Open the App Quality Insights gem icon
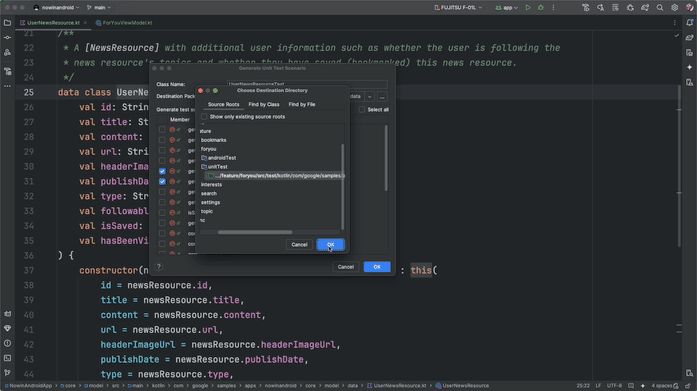The height and width of the screenshot is (391, 697). pos(8,328)
